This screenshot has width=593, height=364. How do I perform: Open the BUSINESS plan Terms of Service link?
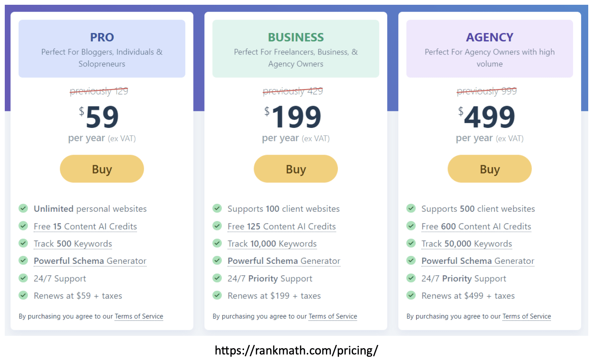click(x=333, y=316)
